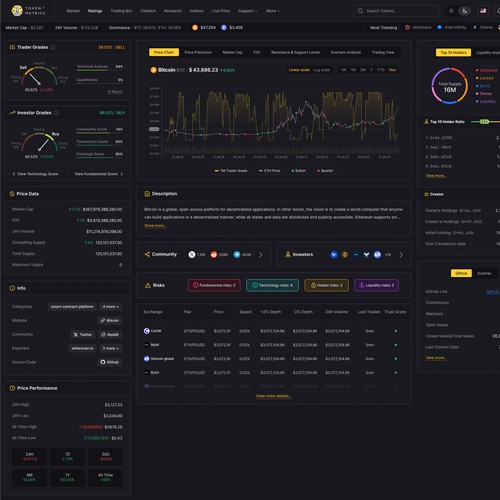Viewport: 500px width, 500px height.
Task: Click the Bitcoin coin icon in chart header
Action: [153, 70]
